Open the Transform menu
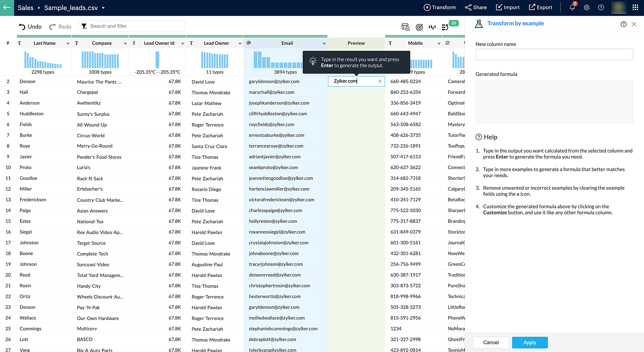The width and height of the screenshot is (644, 352). [x=440, y=7]
